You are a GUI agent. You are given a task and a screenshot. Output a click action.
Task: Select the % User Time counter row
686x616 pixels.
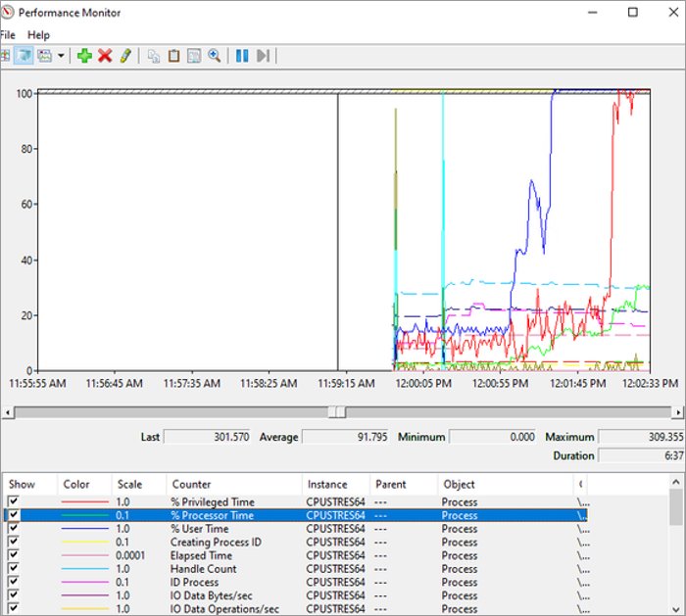coord(296,529)
